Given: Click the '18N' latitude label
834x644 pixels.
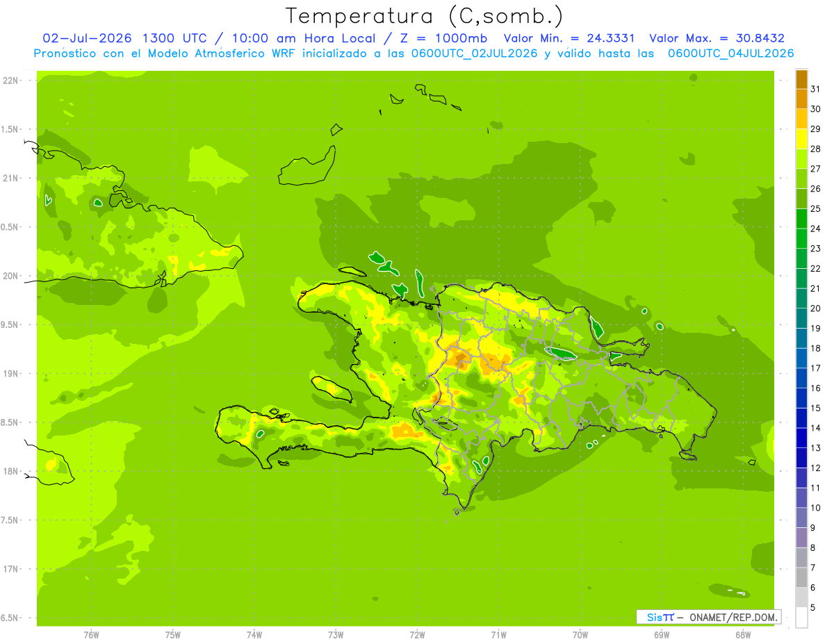Looking at the screenshot, I should [10, 471].
